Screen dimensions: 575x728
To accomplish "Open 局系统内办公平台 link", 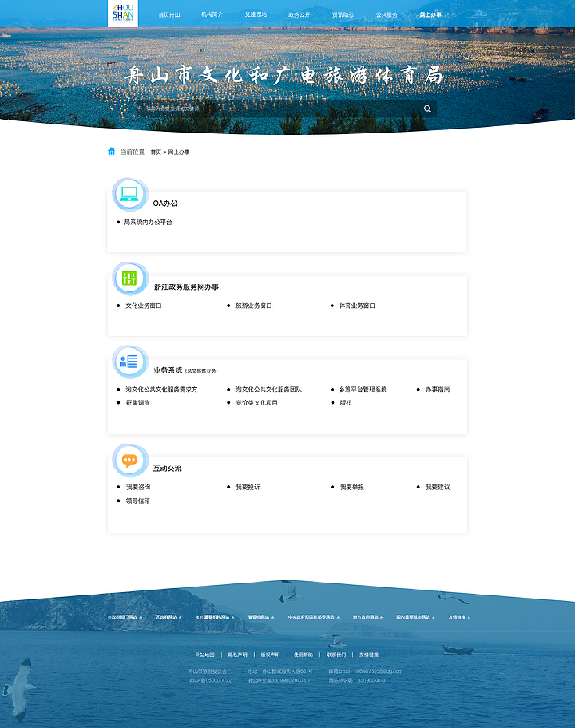I will tap(148, 222).
